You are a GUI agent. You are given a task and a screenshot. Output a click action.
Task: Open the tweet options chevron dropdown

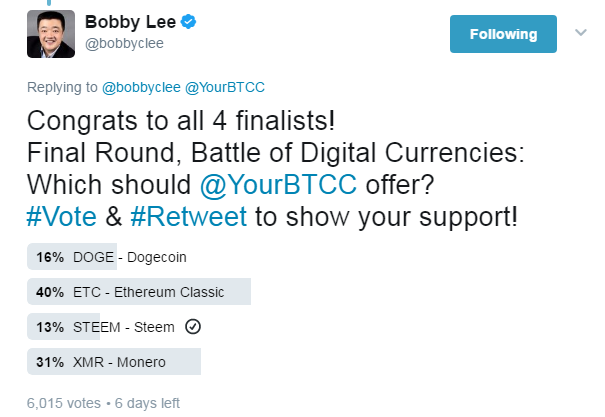click(579, 32)
